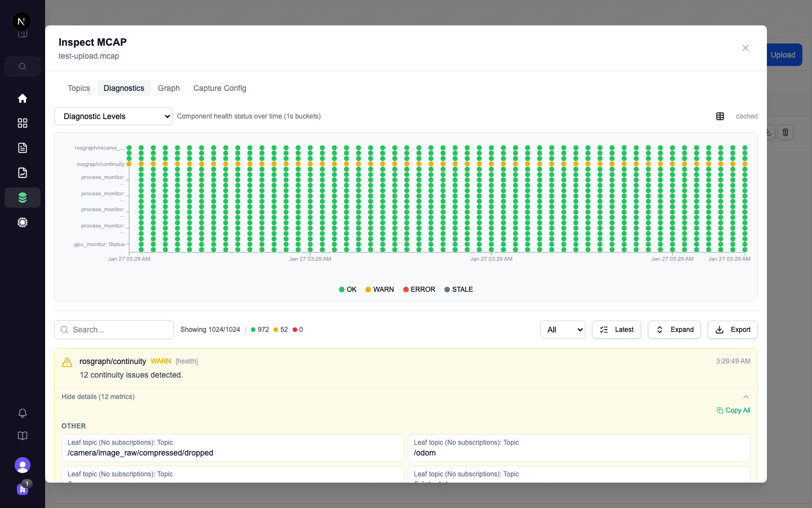Click Hide details (12 metrics)
This screenshot has height=508, width=812.
tap(98, 397)
